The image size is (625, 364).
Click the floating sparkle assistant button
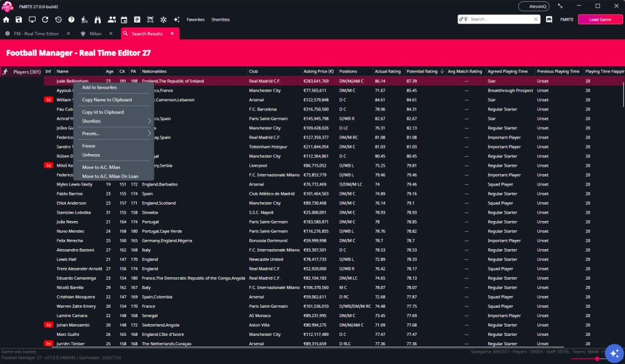pyautogui.click(x=614, y=353)
